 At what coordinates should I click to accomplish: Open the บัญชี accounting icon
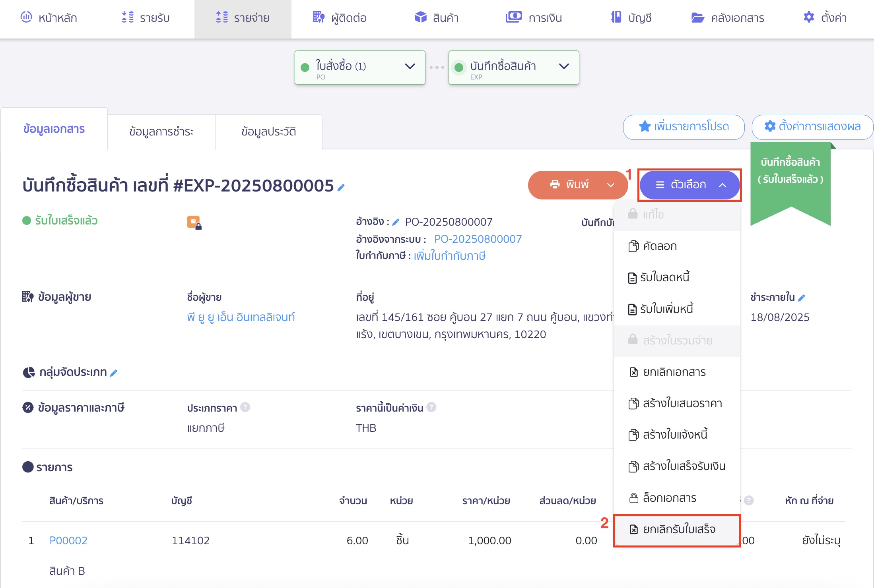pyautogui.click(x=616, y=17)
